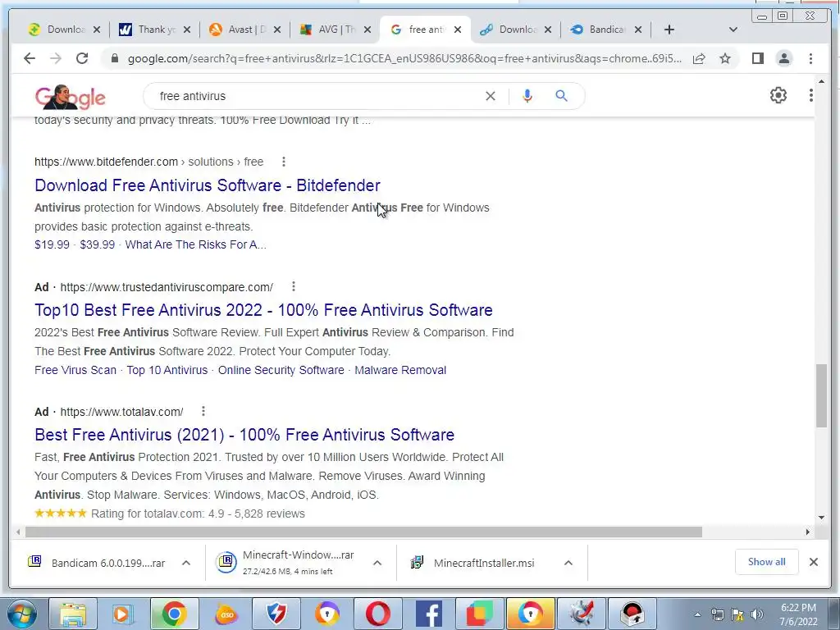
Task: Click the $19.99 sitelink
Action: [x=52, y=244]
